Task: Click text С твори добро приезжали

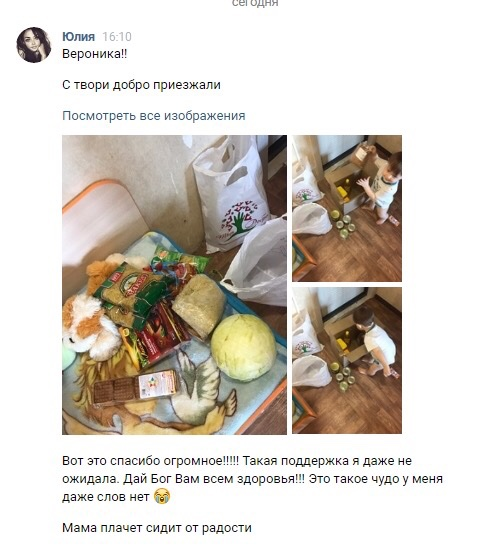Action: point(141,85)
